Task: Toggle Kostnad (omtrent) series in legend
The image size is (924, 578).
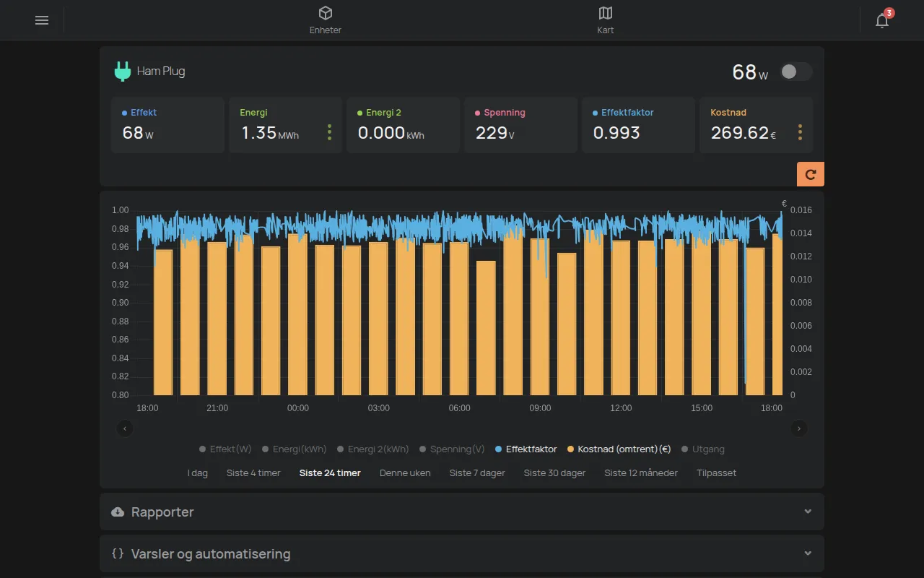Action: tap(619, 449)
